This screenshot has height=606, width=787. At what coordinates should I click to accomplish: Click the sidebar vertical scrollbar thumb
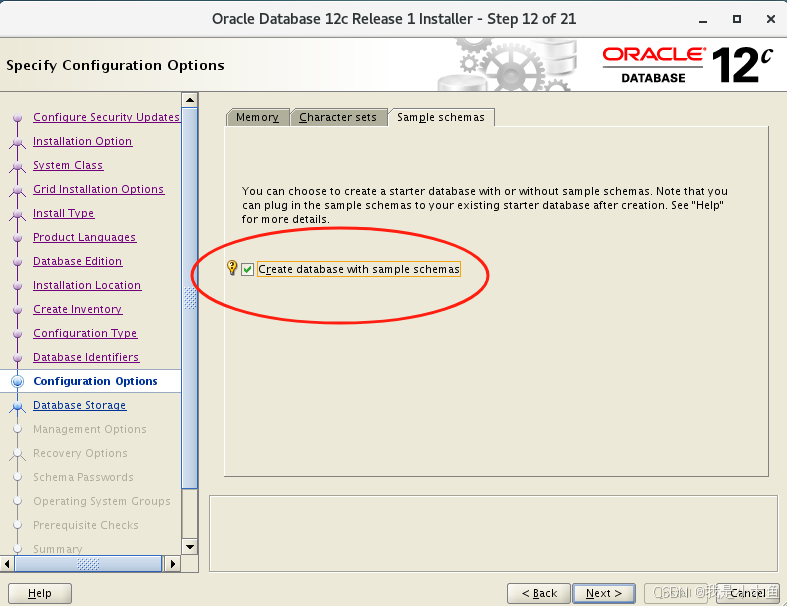click(x=190, y=298)
